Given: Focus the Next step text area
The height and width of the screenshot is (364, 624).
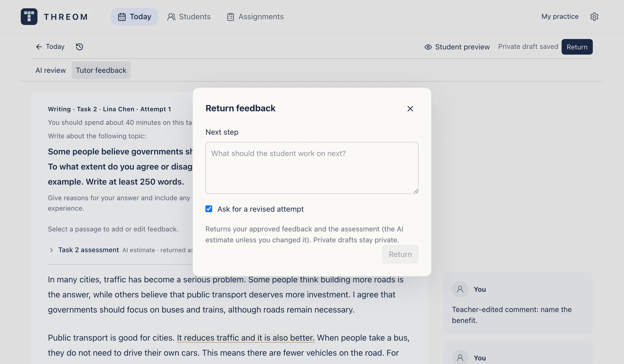Looking at the screenshot, I should point(312,168).
